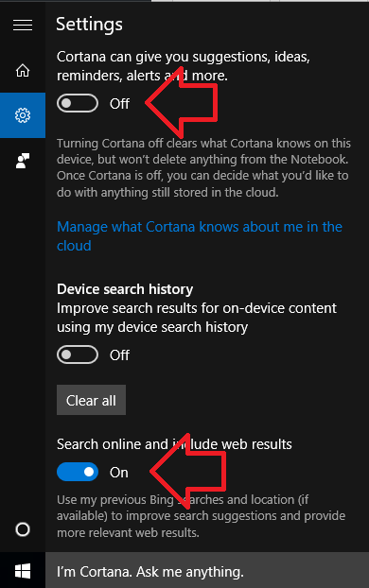This screenshot has height=588, width=369.
Task: Disable Search online and include web results
Action: pyautogui.click(x=78, y=472)
